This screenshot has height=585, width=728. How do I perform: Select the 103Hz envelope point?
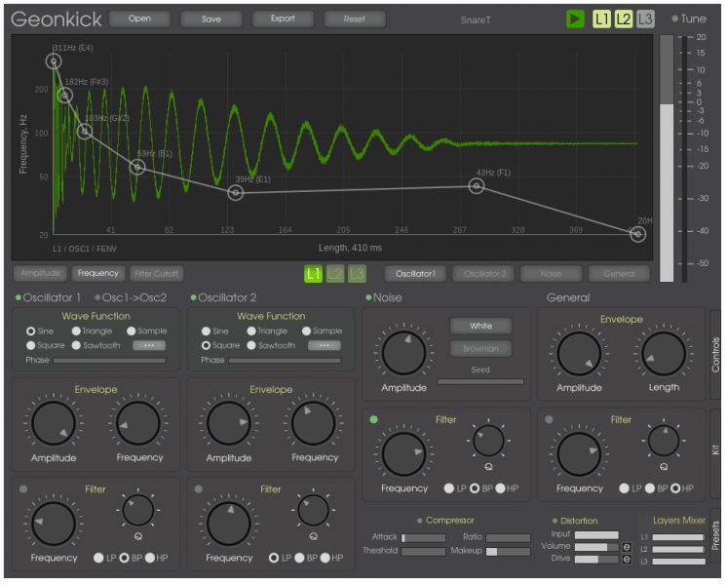[85, 132]
